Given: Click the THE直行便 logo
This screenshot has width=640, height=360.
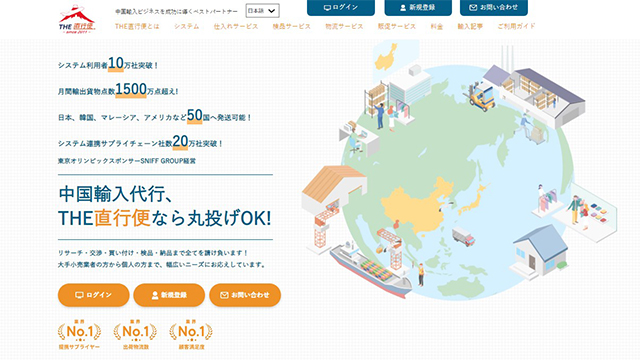Looking at the screenshot, I should tap(77, 19).
